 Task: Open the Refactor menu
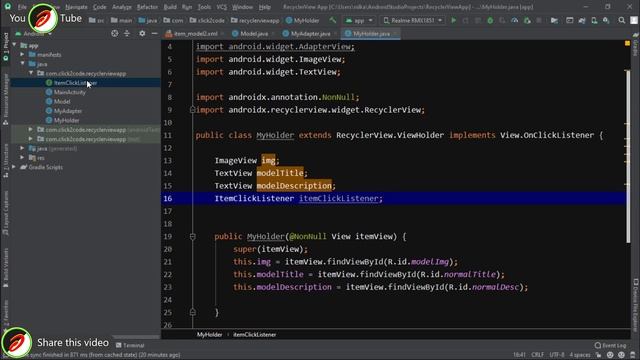[147, 7]
